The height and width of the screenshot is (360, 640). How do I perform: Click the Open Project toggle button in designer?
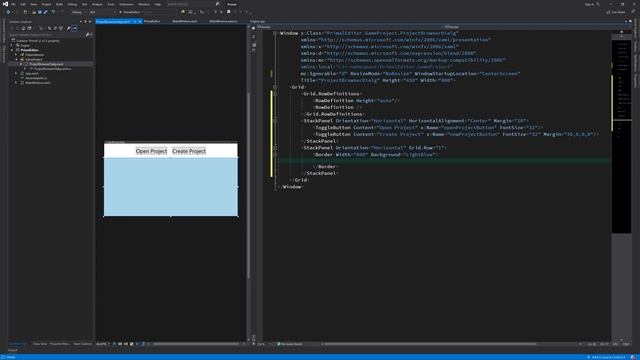tap(151, 151)
